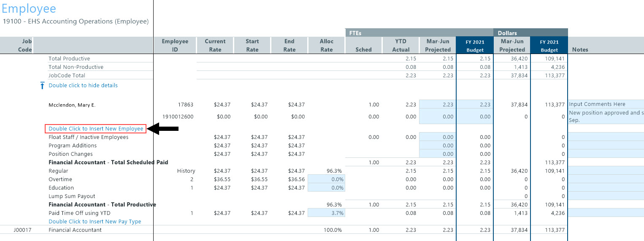Image resolution: width=644 pixels, height=241 pixels.
Task: Select the Overtime Alloc Rate 0.0% cell
Action: (x=326, y=179)
